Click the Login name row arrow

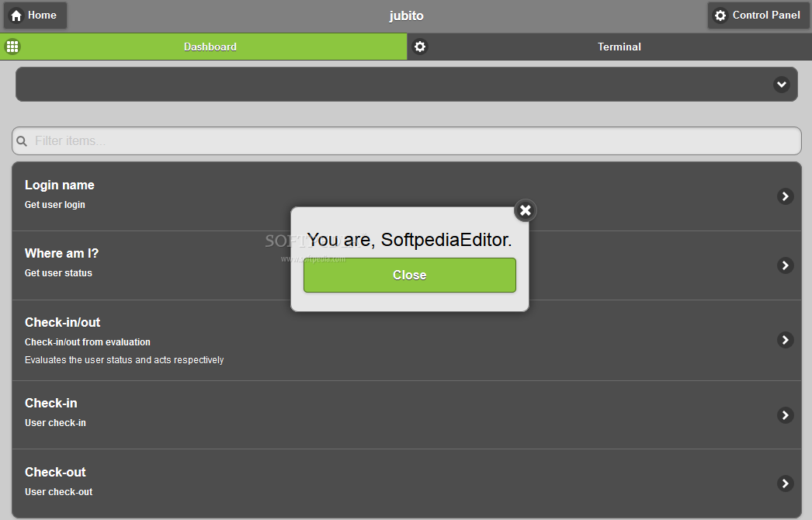[x=785, y=196]
